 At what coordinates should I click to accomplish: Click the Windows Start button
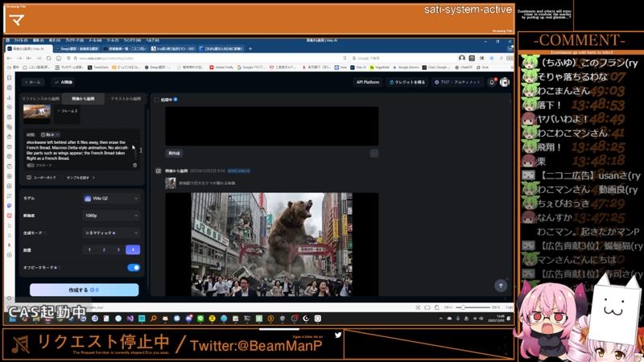coord(13,319)
